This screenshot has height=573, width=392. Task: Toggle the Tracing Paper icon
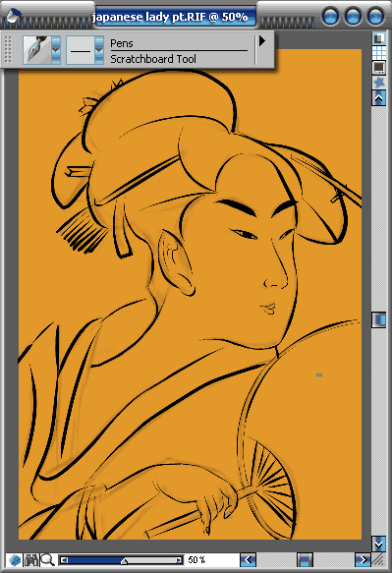(x=379, y=38)
